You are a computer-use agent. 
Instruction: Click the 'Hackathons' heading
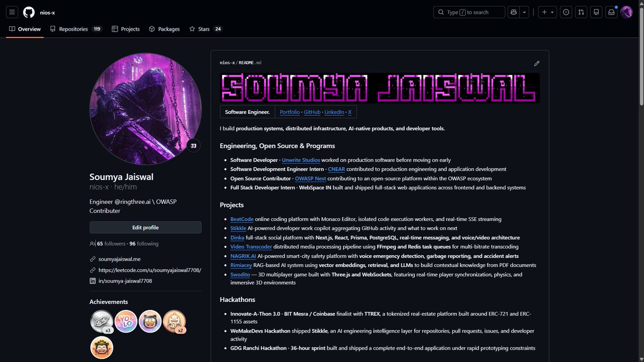coord(237,300)
